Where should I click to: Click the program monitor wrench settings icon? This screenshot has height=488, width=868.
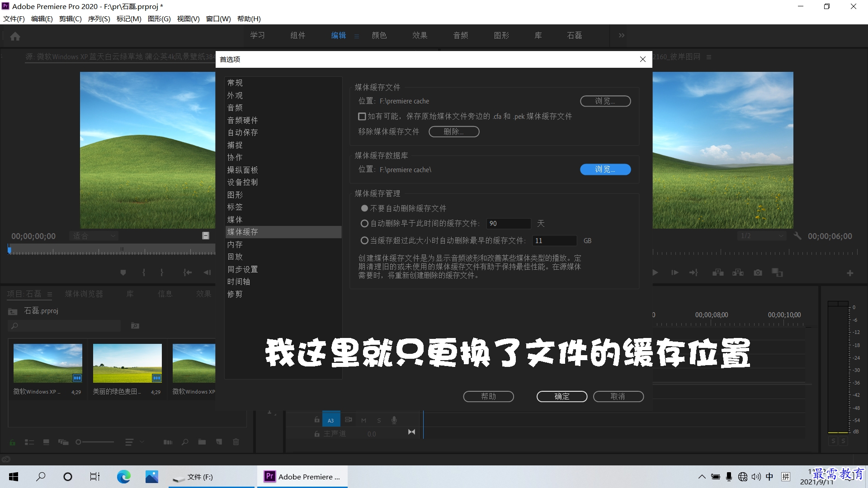[x=797, y=236]
